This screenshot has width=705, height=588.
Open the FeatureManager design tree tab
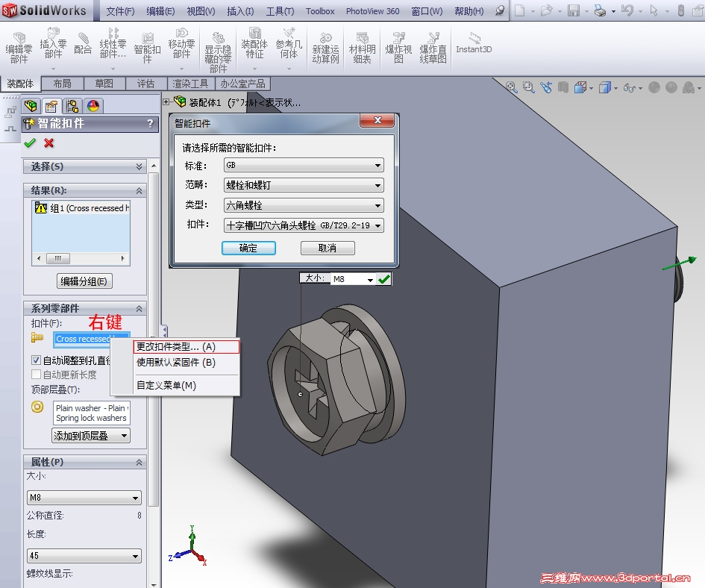[31, 106]
